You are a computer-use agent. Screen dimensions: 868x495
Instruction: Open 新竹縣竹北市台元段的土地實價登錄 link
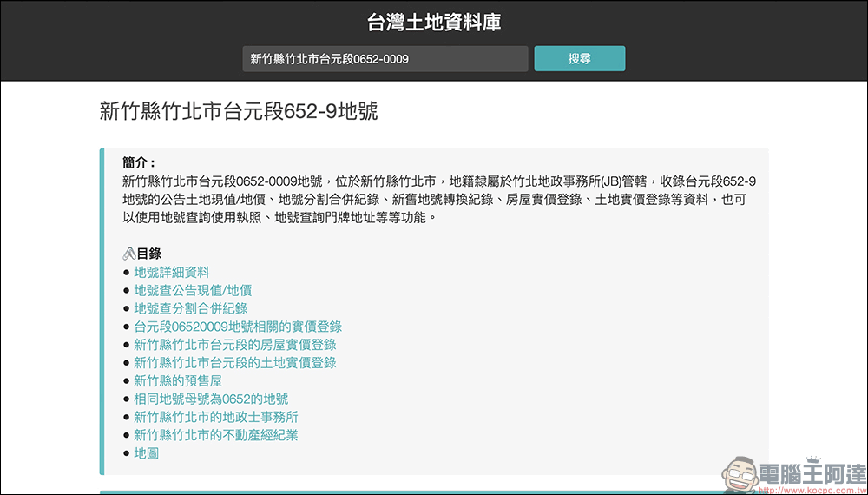click(234, 363)
